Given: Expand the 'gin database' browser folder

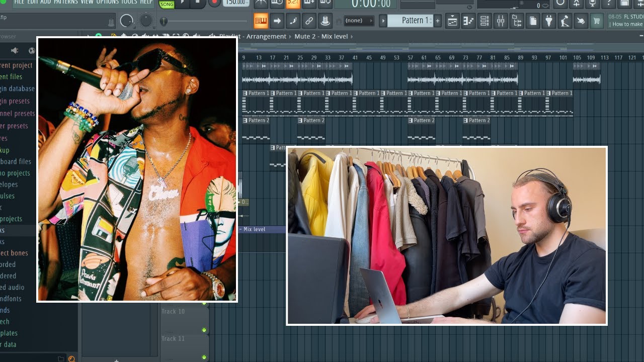Looking at the screenshot, I should 17,88.
